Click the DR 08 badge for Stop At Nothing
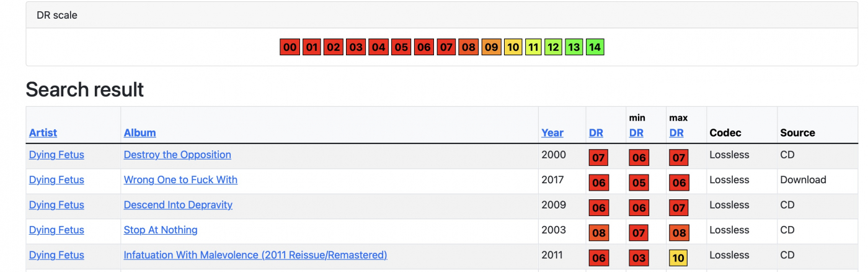The image size is (868, 272). [598, 233]
